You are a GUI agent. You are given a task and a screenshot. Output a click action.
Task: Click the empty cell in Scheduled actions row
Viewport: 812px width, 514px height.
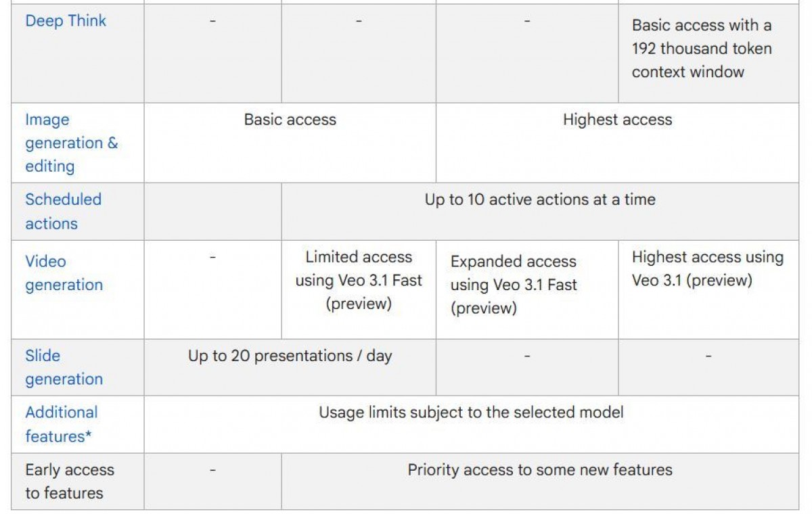coord(212,211)
